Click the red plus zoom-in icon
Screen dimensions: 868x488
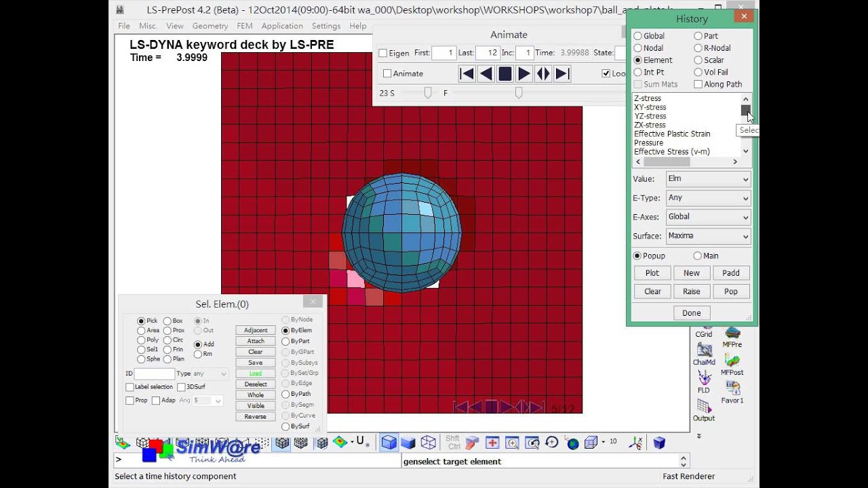click(492, 443)
